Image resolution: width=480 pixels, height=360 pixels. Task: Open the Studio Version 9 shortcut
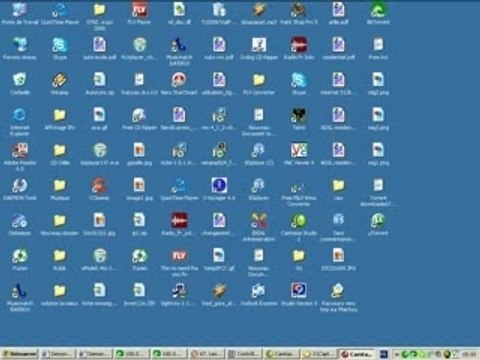[x=299, y=291]
